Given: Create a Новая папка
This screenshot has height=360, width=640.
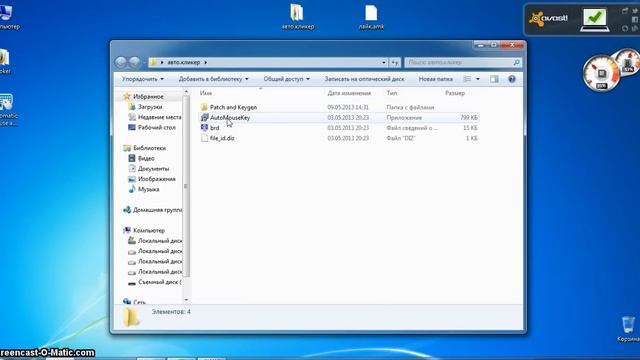Looking at the screenshot, I should [436, 79].
